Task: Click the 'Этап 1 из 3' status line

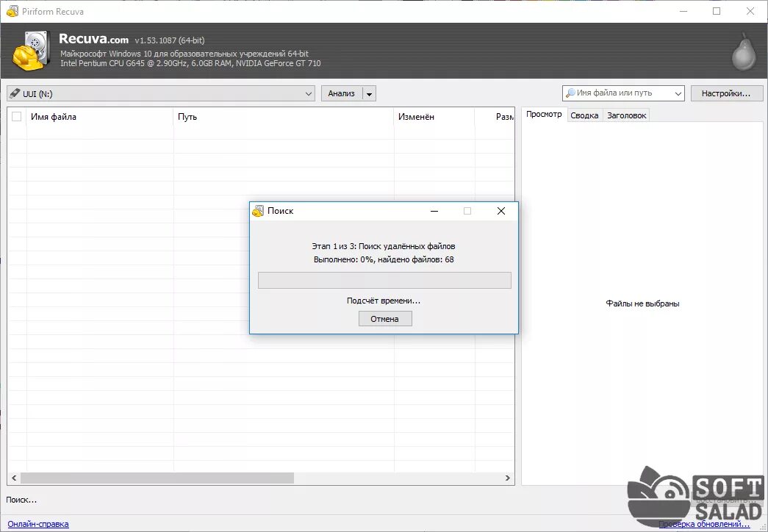Action: (384, 246)
